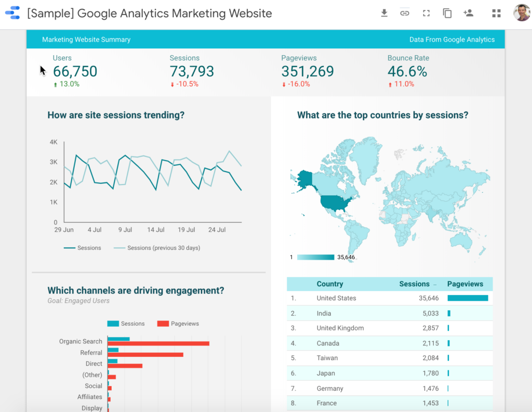Click the Data From Google Analytics label
The width and height of the screenshot is (532, 412).
pos(452,39)
